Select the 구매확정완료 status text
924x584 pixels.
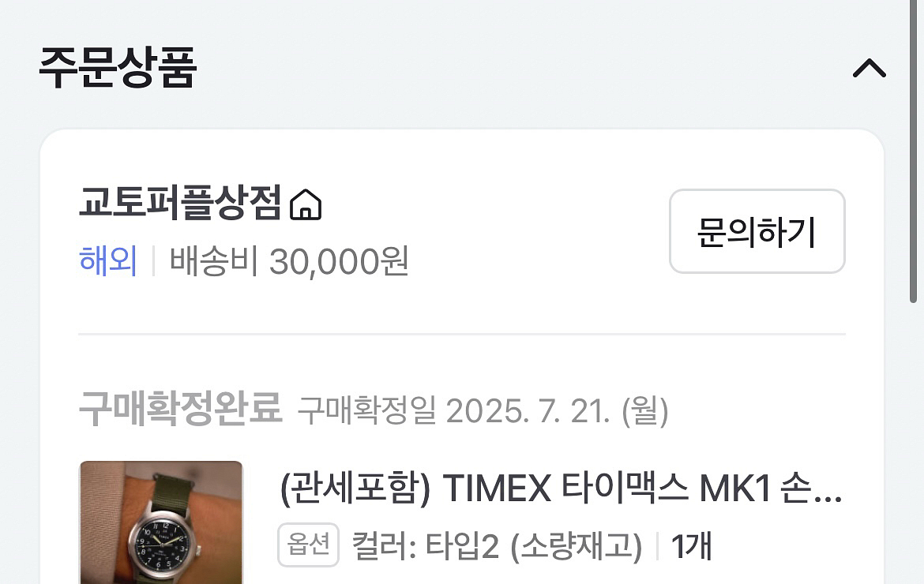pyautogui.click(x=180, y=407)
